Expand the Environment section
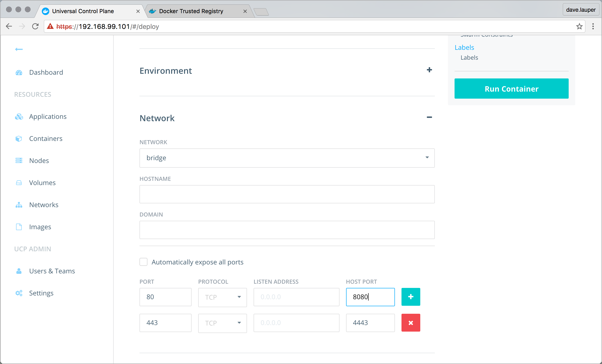 429,70
